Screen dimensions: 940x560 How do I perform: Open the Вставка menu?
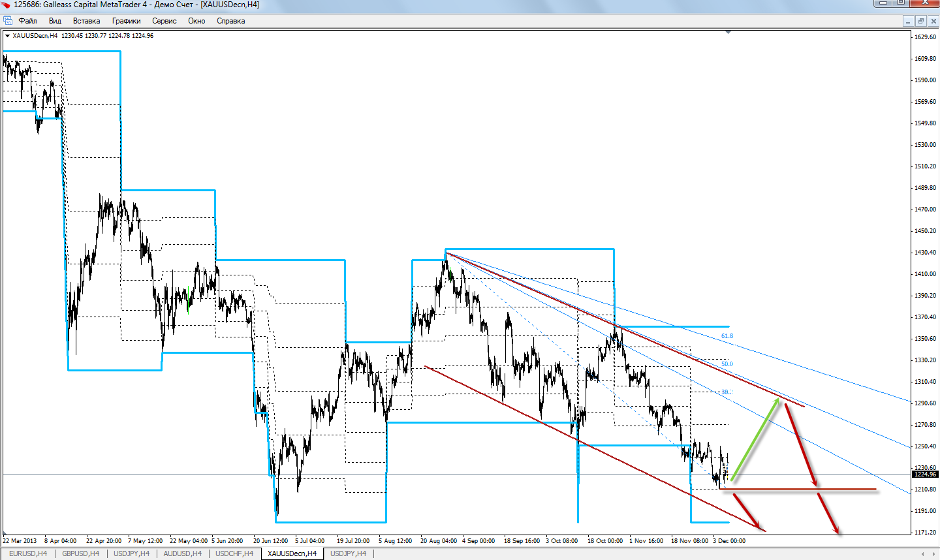tap(86, 21)
